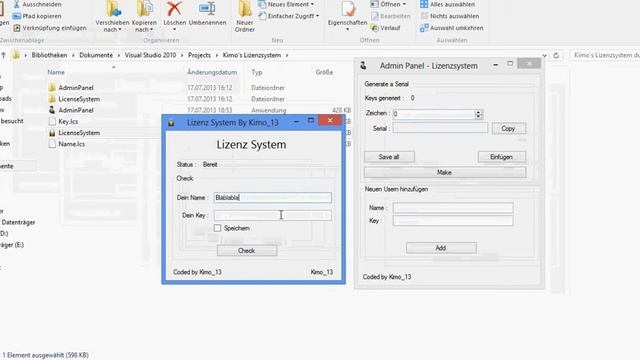640x360 pixels.
Task: Open Verschieben nach folder icon
Action: tap(113, 9)
